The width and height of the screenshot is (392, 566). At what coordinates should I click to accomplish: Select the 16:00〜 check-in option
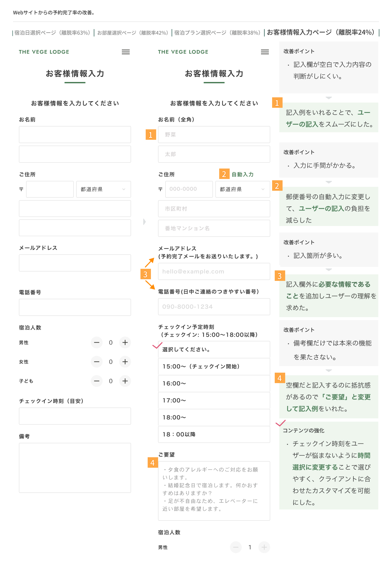(x=214, y=383)
